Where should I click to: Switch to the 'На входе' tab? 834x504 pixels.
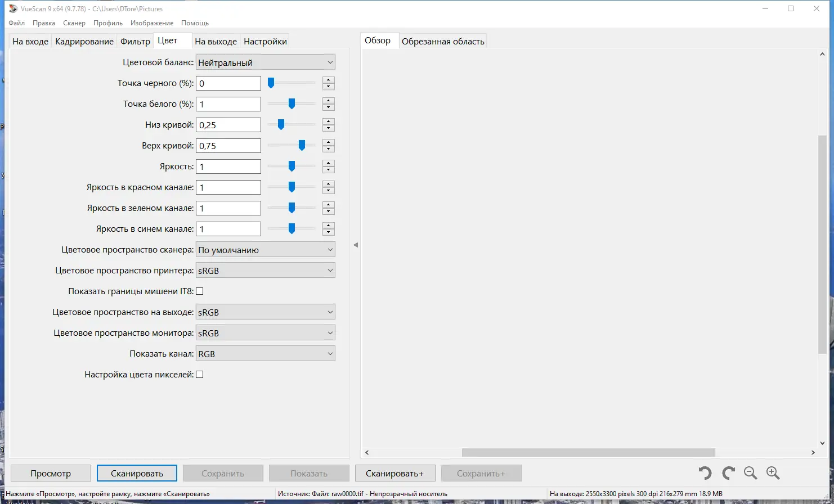30,41
